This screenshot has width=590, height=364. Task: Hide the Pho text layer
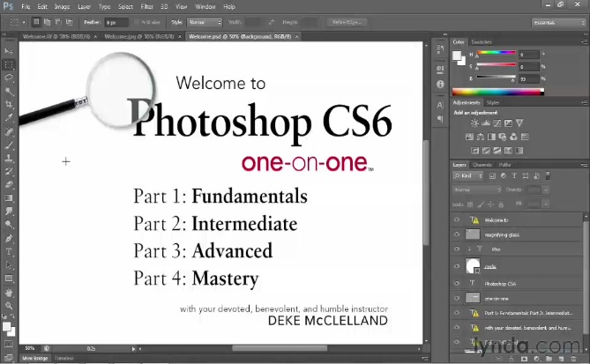457,249
